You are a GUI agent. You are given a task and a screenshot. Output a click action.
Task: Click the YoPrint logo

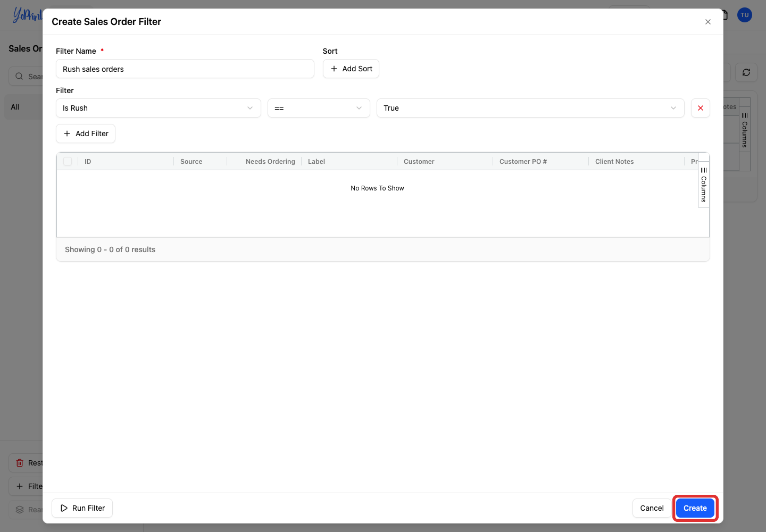[x=27, y=15]
